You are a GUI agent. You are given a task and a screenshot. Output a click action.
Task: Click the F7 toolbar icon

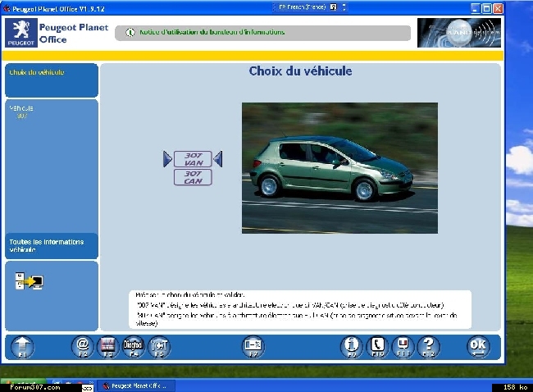[253, 347]
